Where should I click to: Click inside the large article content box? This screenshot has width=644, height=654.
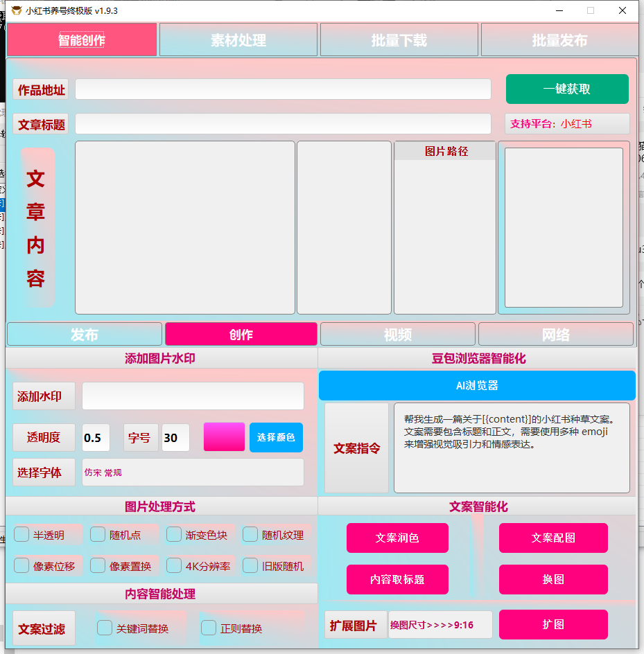point(185,227)
